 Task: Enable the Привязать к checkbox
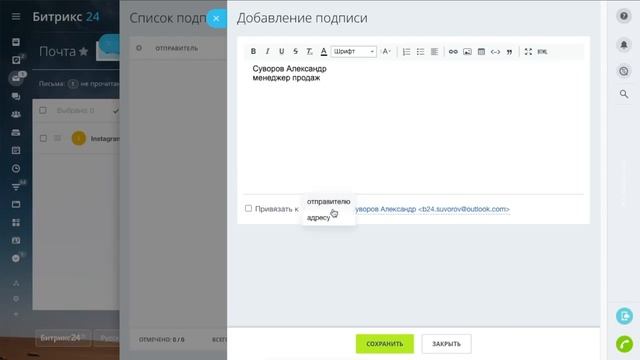pos(248,208)
